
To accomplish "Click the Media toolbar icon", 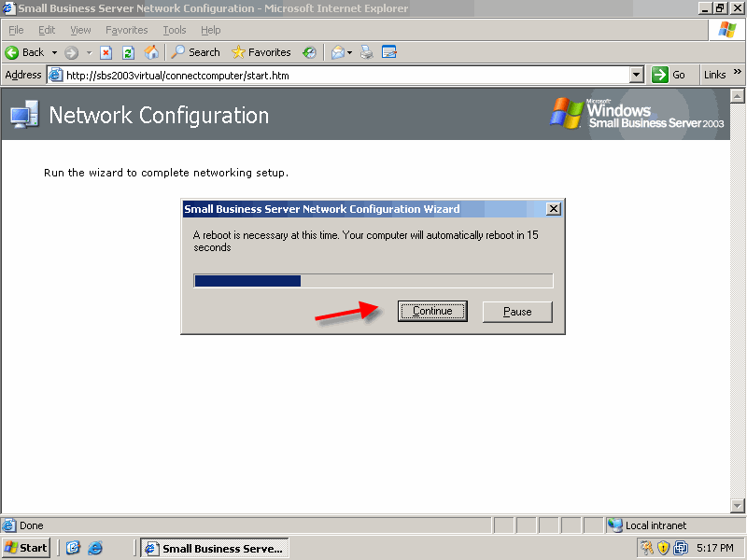I will tap(309, 52).
